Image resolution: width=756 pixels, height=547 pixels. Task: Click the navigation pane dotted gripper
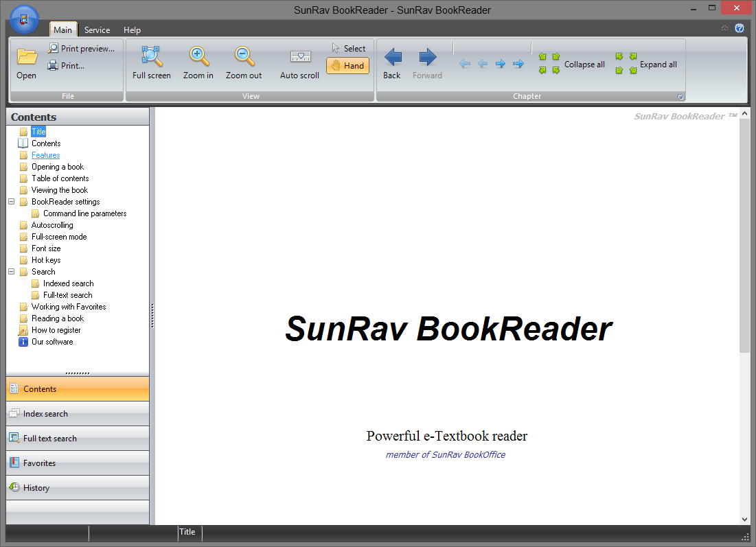[x=78, y=373]
